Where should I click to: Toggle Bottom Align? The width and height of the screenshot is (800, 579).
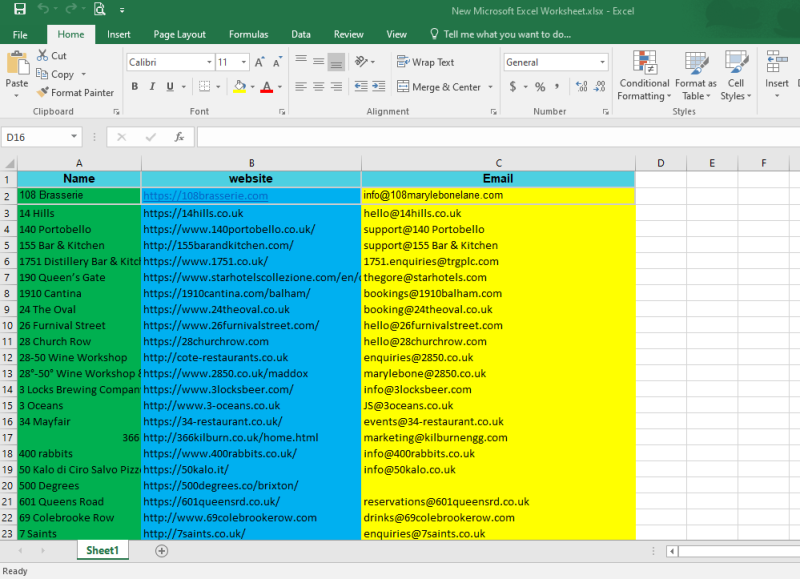click(x=336, y=62)
